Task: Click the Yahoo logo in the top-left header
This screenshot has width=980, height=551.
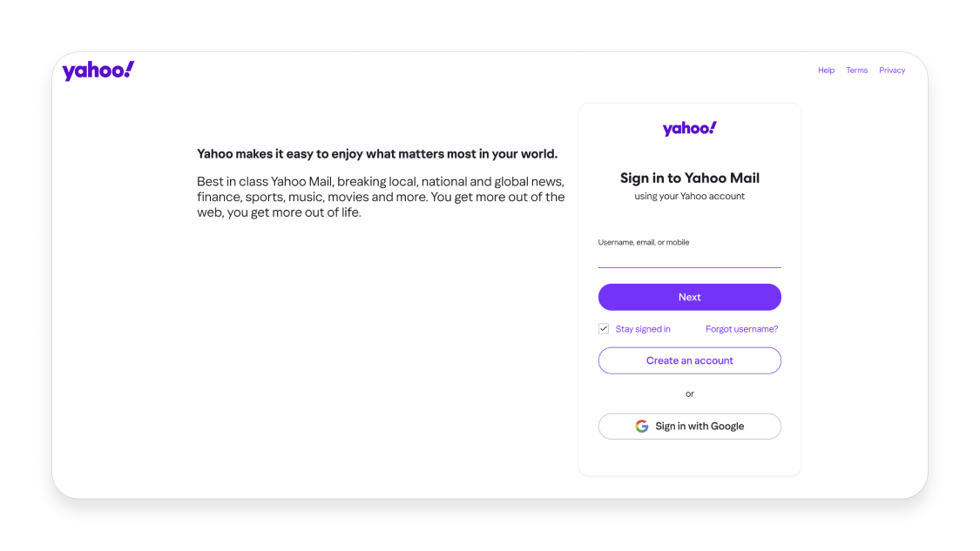Action: click(98, 70)
